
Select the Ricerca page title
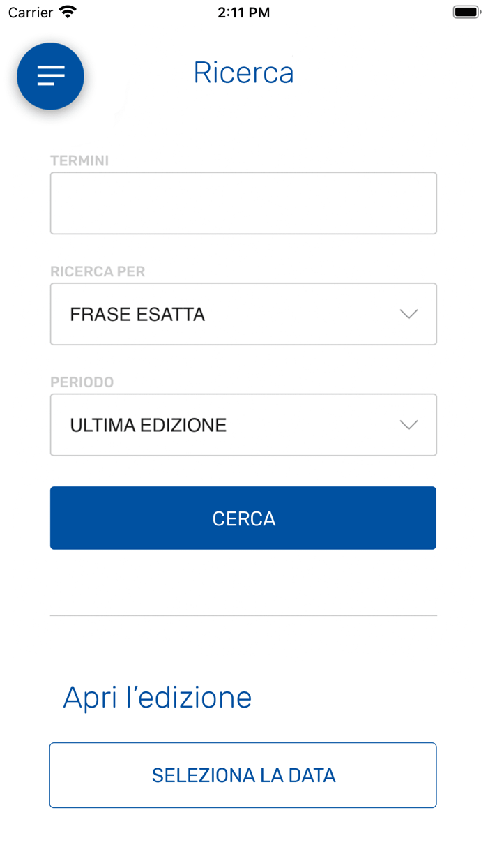point(243,73)
